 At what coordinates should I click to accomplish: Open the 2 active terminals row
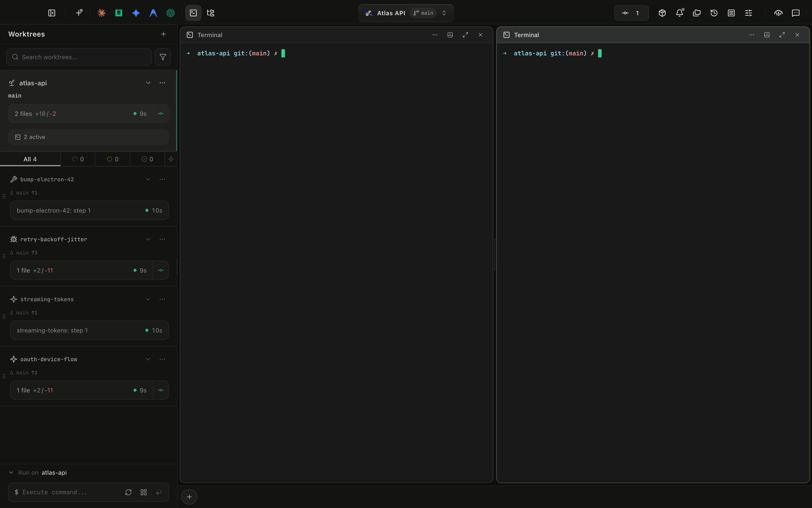tap(89, 137)
